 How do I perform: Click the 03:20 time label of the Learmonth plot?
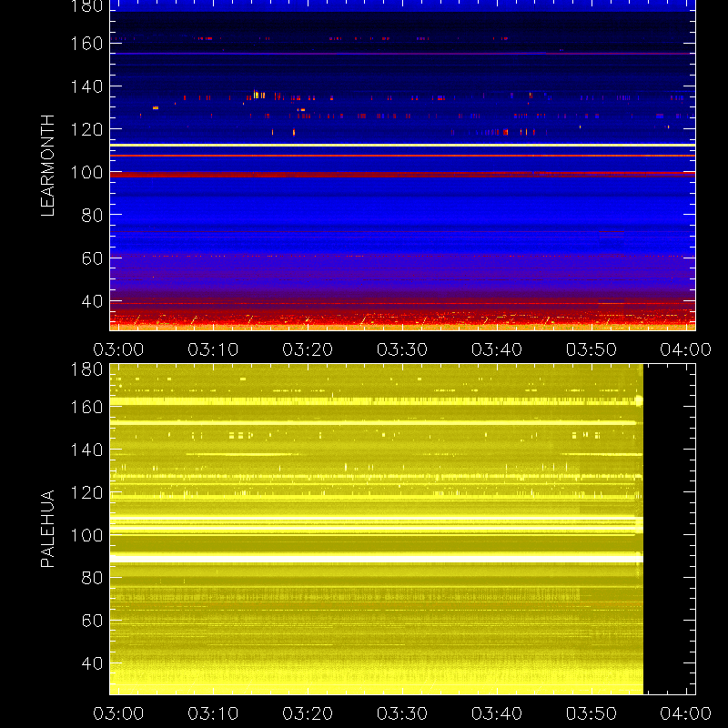tap(308, 349)
